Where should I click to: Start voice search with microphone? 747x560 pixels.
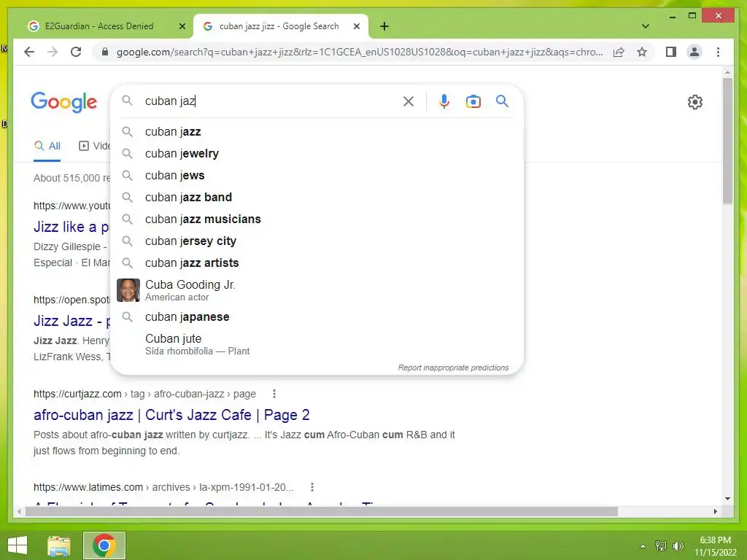pos(444,101)
